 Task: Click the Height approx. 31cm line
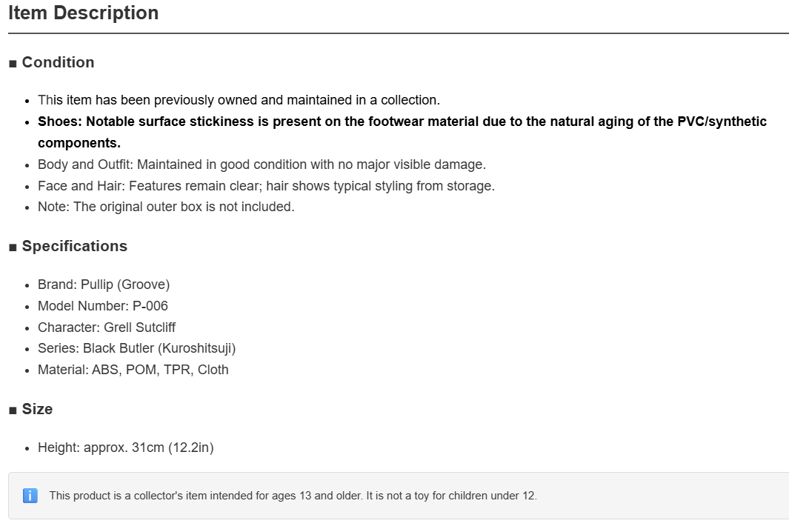pyautogui.click(x=126, y=448)
